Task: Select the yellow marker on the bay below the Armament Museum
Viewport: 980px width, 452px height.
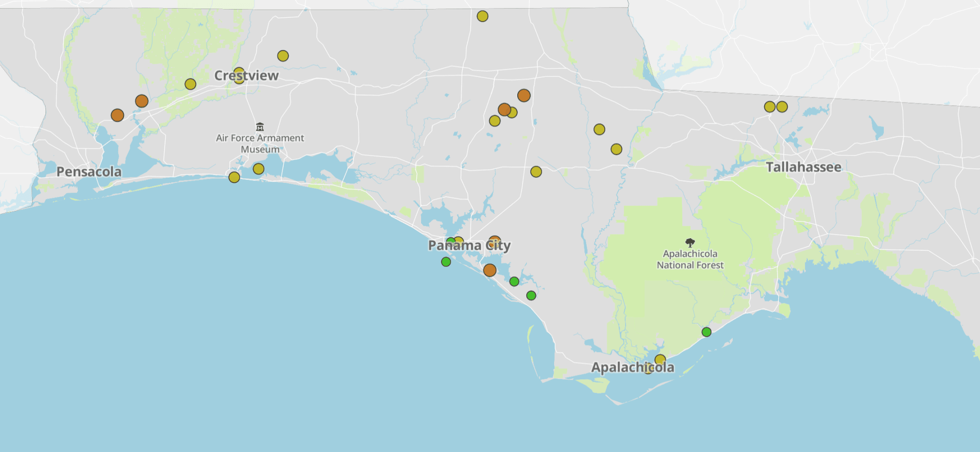Action: pyautogui.click(x=258, y=169)
